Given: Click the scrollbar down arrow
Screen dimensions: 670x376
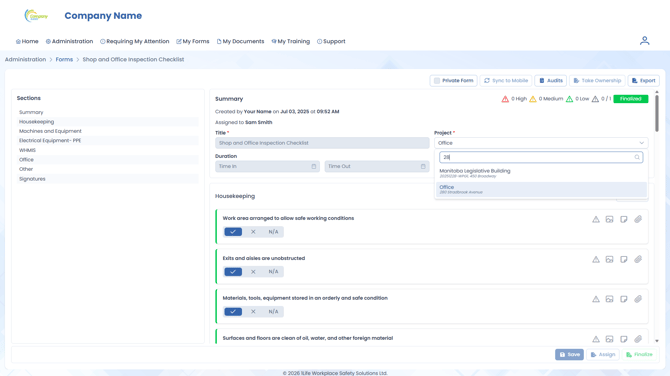Looking at the screenshot, I should [657, 341].
